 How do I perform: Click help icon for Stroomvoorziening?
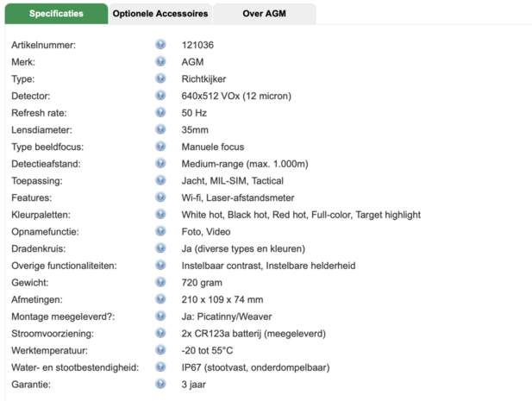pyautogui.click(x=160, y=333)
